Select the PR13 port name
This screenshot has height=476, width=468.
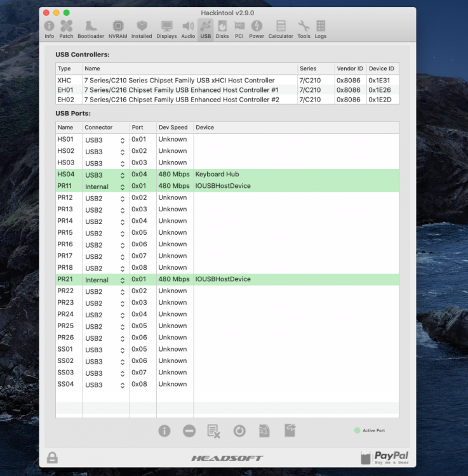[65, 209]
